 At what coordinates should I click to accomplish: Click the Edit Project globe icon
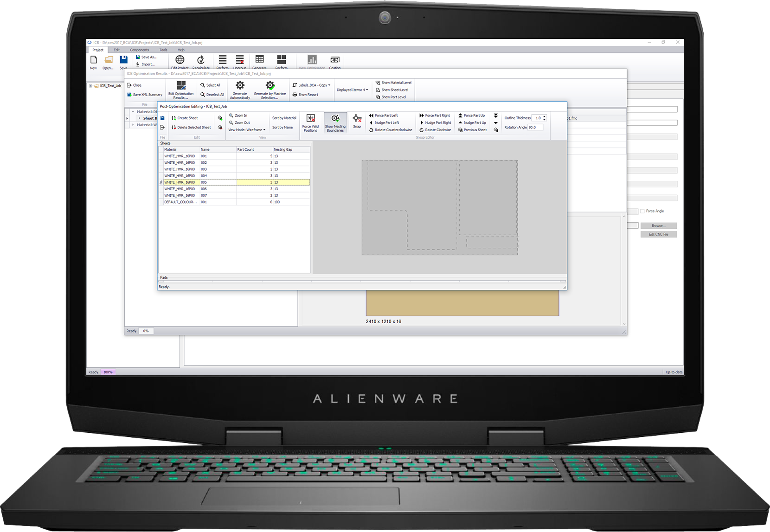[180, 60]
